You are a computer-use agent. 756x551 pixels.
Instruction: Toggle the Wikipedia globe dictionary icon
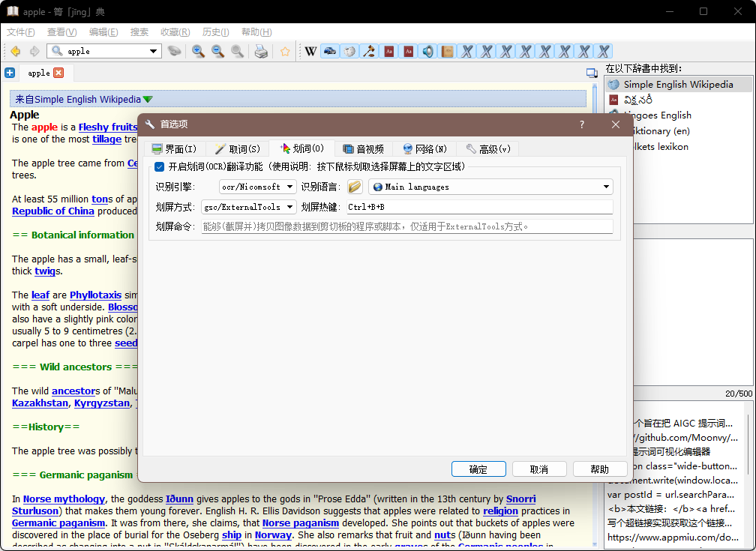click(x=350, y=51)
